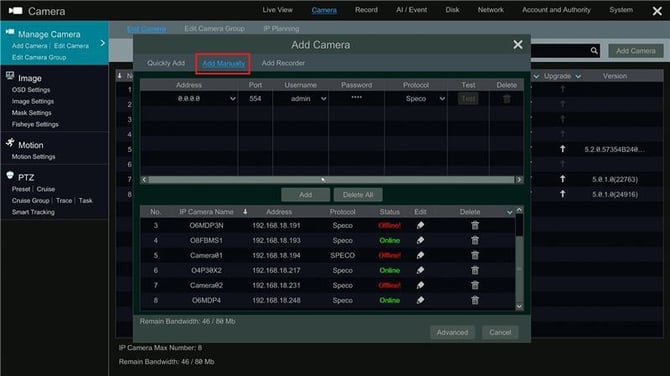Click the search magnifier icon

click(x=594, y=51)
